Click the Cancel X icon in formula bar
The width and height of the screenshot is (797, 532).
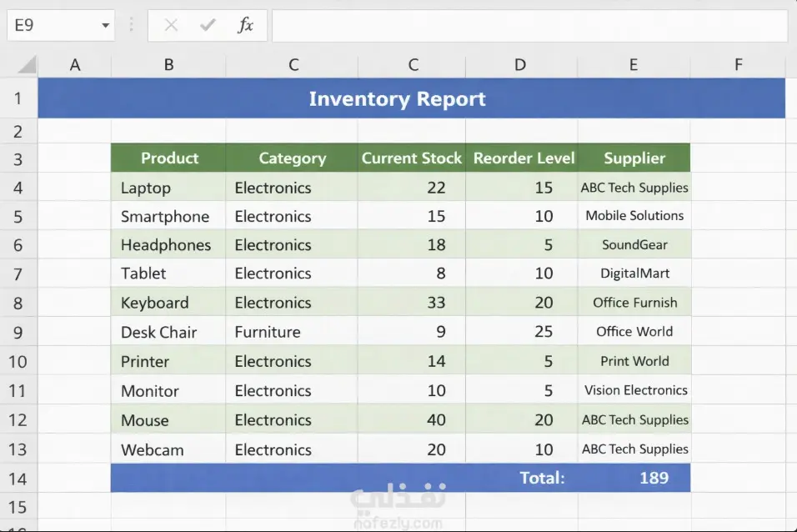(171, 26)
